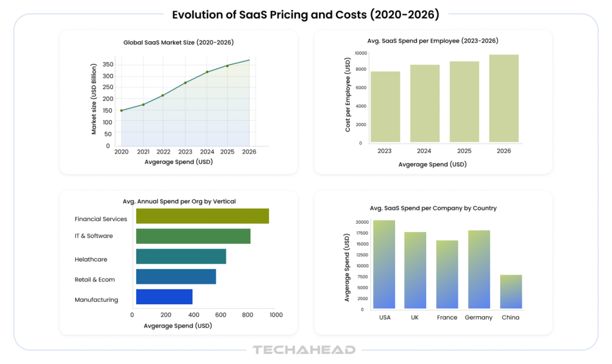The width and height of the screenshot is (612, 364).
Task: Select the 2023 data point on market line
Action: point(185,82)
